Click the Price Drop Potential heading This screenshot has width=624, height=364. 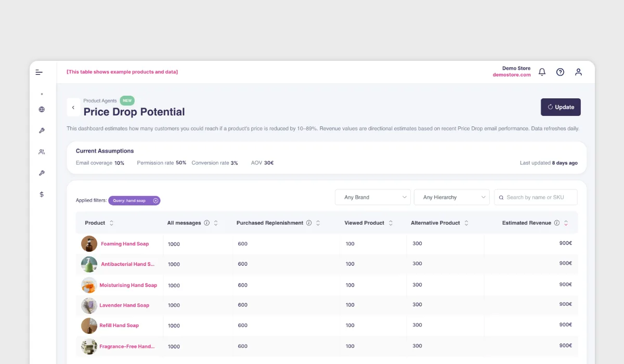pos(134,112)
